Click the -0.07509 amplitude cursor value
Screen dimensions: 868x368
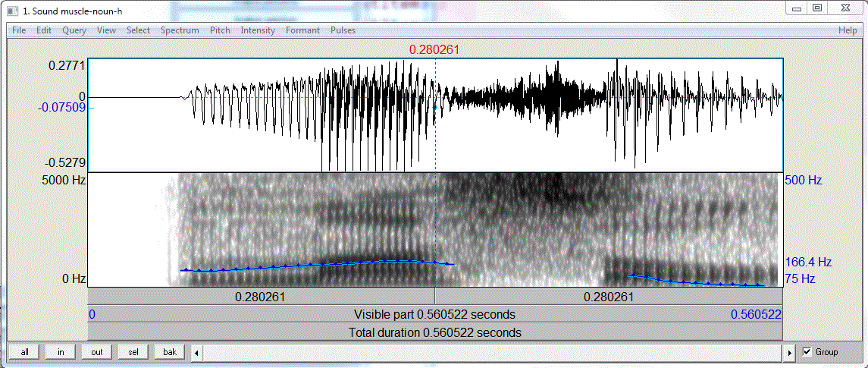pos(62,108)
